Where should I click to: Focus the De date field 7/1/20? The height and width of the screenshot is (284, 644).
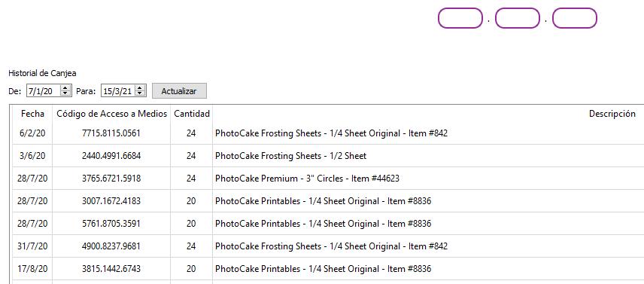[44, 91]
